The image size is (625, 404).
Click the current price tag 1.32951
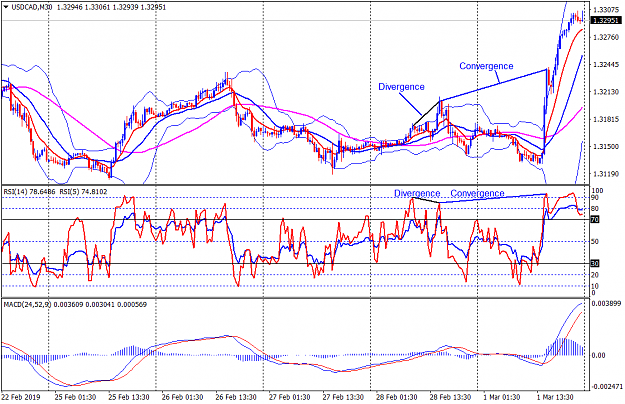point(605,21)
